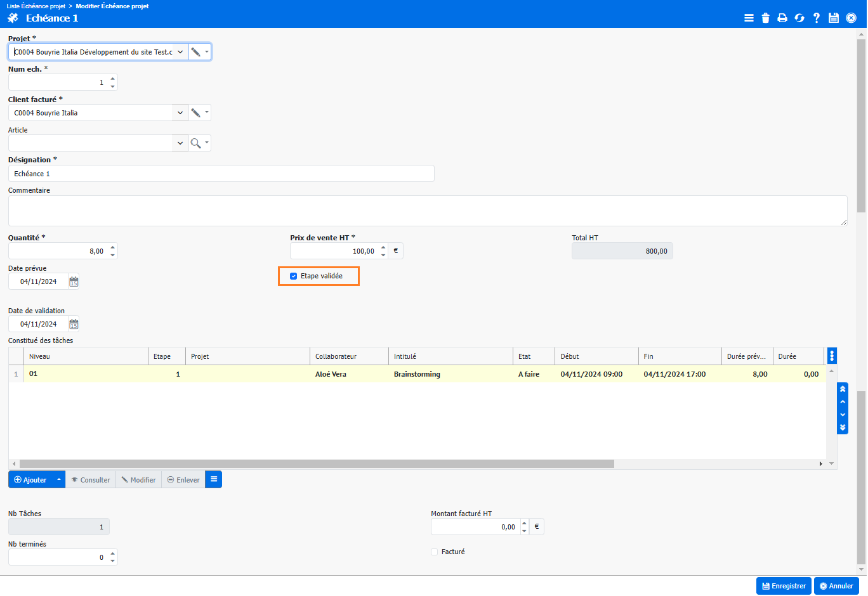Print the échéance using printer icon
The width and height of the screenshot is (868, 596).
coord(782,18)
